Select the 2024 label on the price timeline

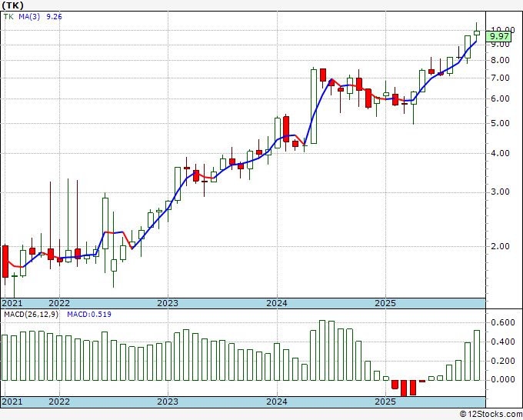click(x=277, y=303)
